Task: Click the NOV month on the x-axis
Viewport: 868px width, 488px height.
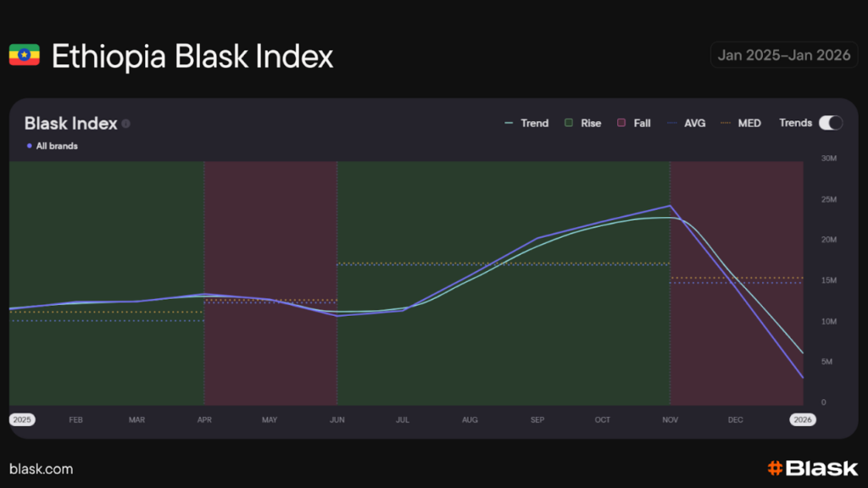Action: click(670, 419)
